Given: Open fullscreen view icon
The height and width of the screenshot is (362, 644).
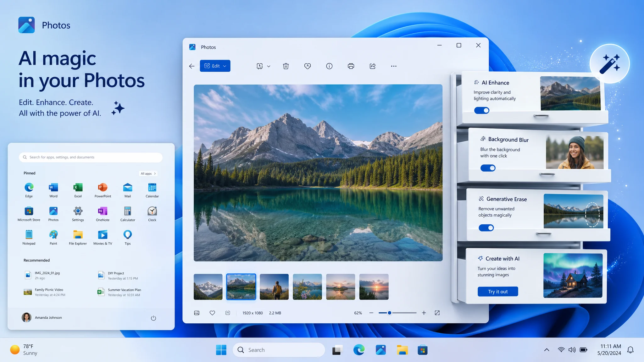Looking at the screenshot, I should (x=437, y=313).
